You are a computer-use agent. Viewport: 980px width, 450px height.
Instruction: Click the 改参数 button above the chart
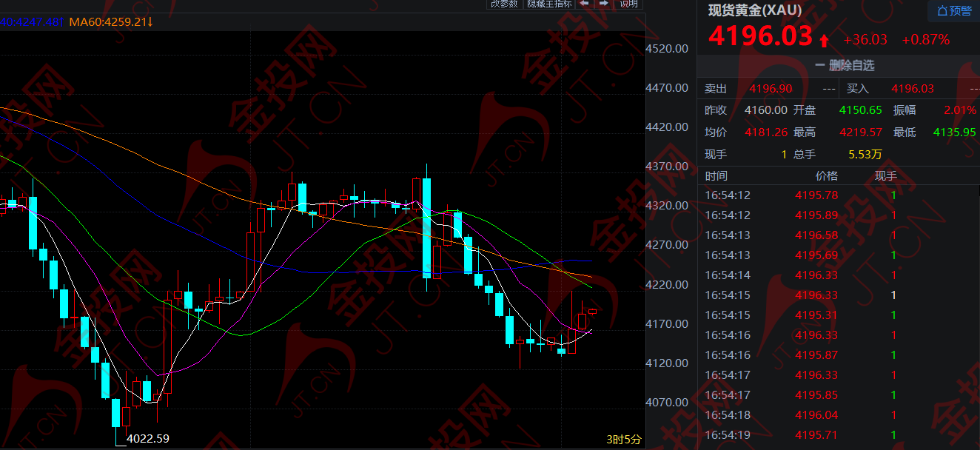point(504,4)
